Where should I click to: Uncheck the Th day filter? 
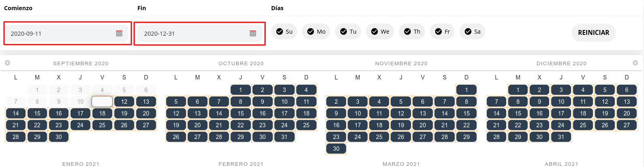412,32
